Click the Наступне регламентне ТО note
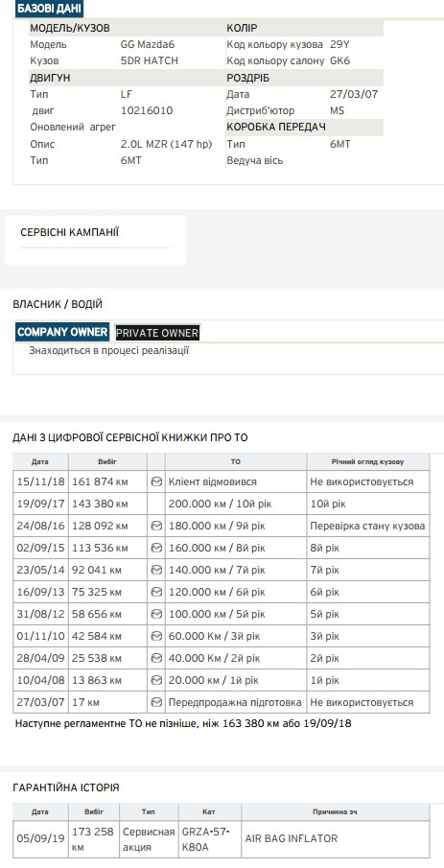This screenshot has height=868, width=444. pos(183,723)
